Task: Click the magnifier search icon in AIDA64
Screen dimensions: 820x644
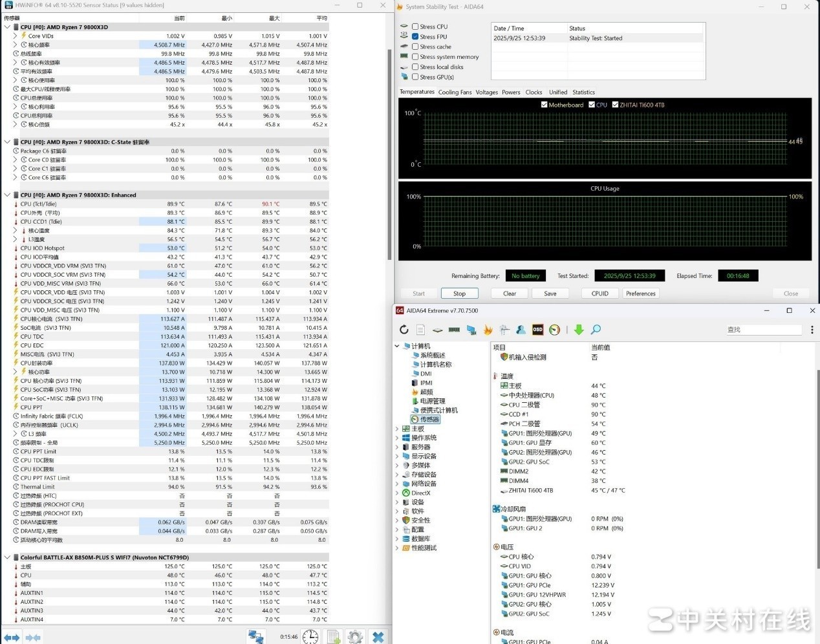Action: click(596, 330)
